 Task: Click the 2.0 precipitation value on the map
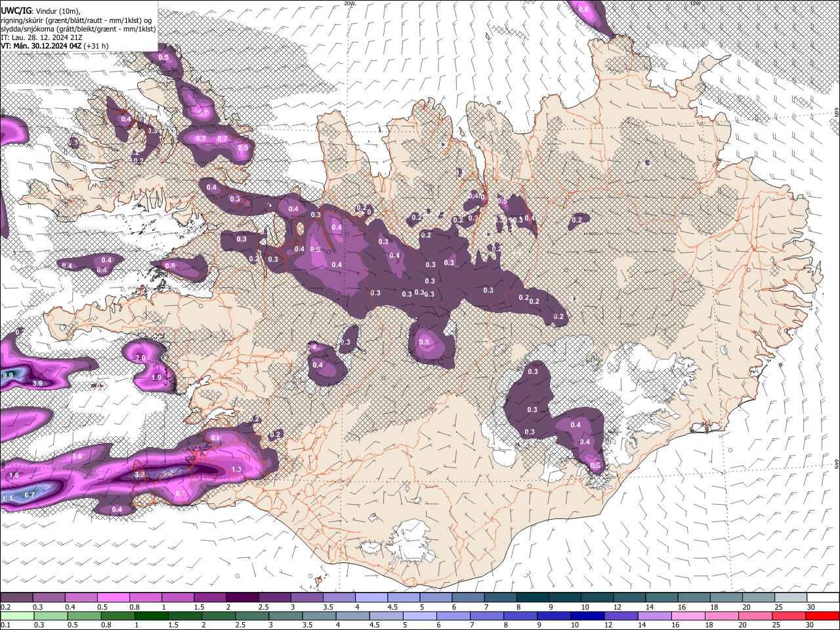[140, 358]
